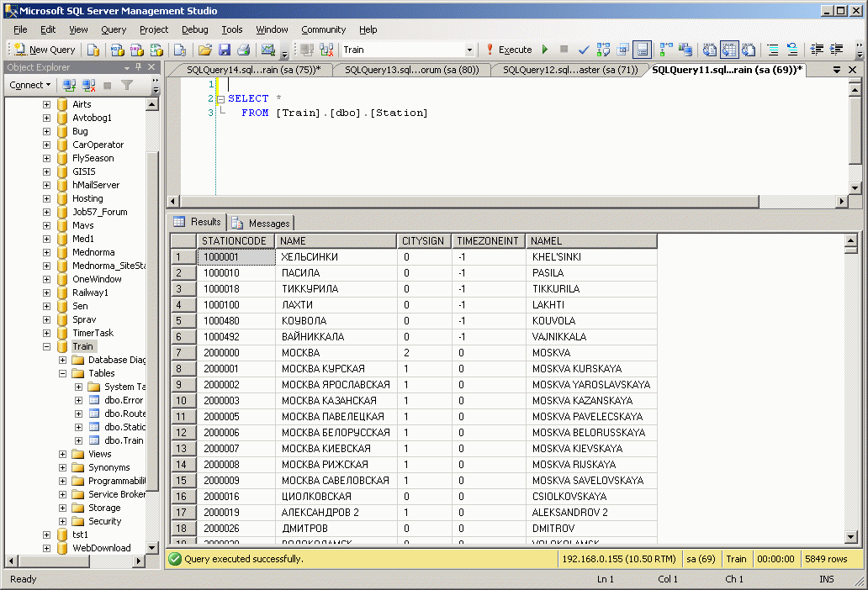
Task: Click the TIMEZONEINT column header
Action: 488,241
